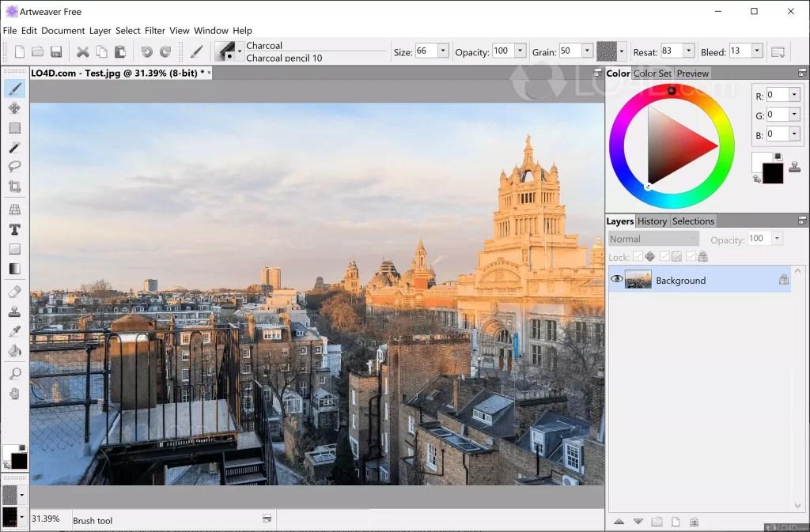Select the Move tool
The height and width of the screenshot is (532, 810).
(x=14, y=108)
